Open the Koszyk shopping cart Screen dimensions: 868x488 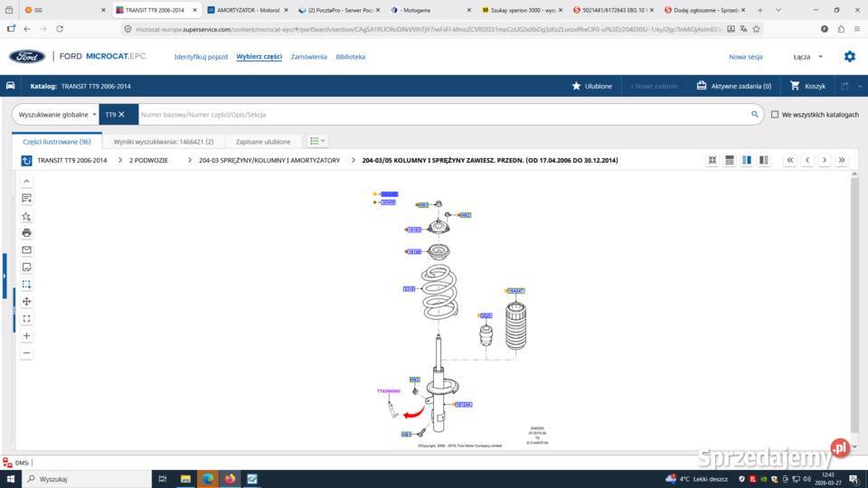point(807,86)
